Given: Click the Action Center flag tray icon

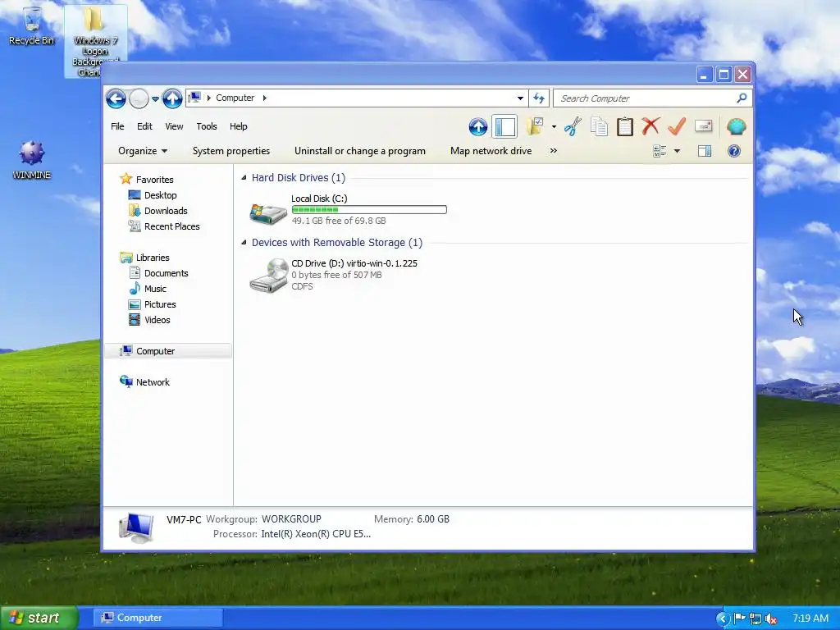Looking at the screenshot, I should [740, 619].
